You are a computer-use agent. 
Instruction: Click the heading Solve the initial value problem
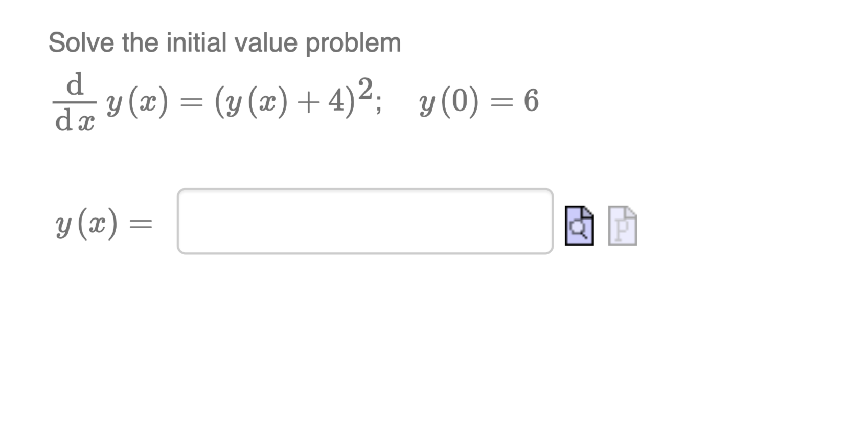pos(225,42)
